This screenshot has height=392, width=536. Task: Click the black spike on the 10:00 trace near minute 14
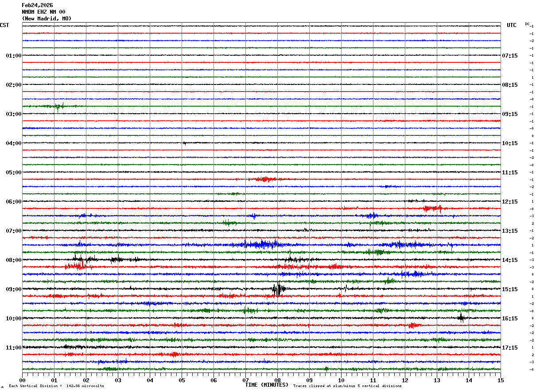(x=461, y=317)
